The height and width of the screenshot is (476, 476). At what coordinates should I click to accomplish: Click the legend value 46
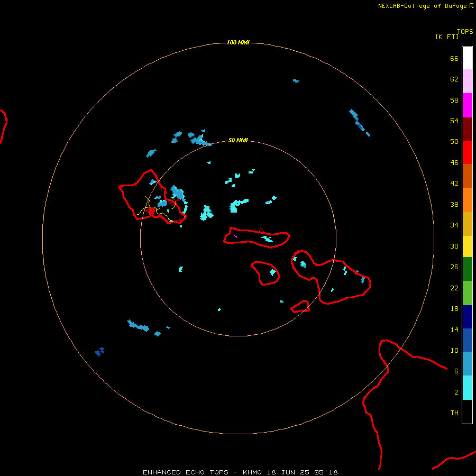coord(454,163)
